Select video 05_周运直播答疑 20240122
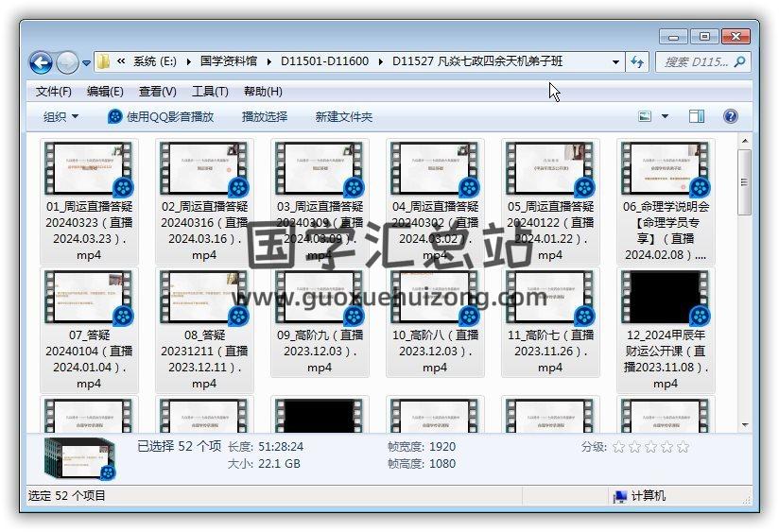This screenshot has height=532, width=779. [550, 201]
